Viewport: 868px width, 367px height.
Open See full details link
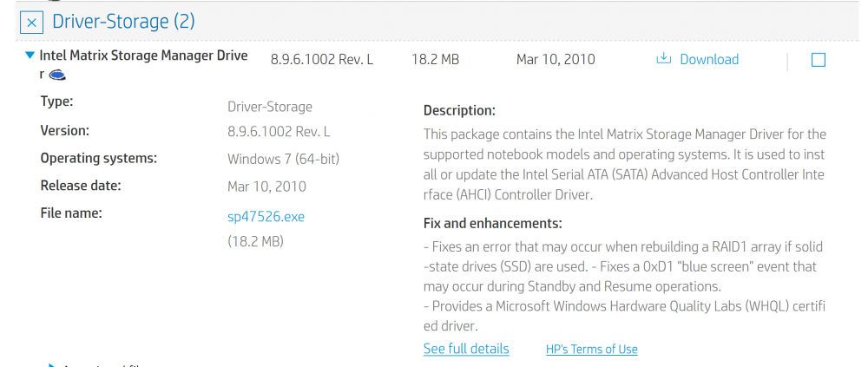(466, 349)
